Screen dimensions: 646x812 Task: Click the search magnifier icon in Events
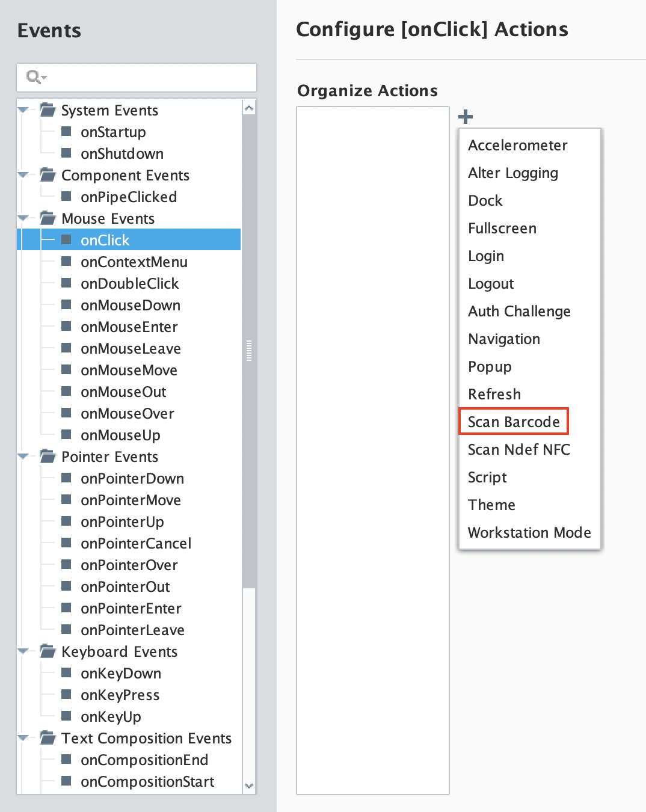pyautogui.click(x=34, y=77)
